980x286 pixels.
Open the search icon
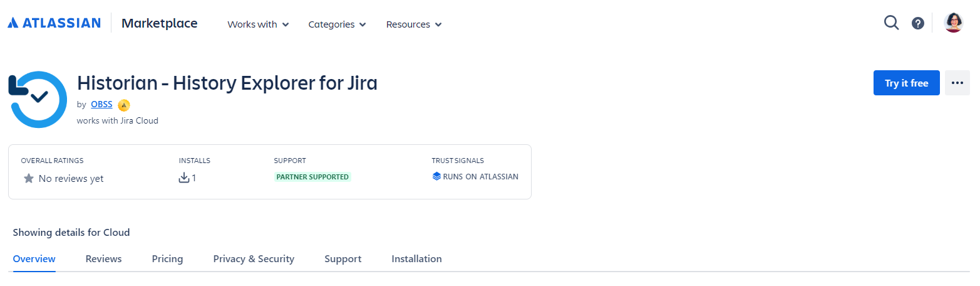(891, 23)
